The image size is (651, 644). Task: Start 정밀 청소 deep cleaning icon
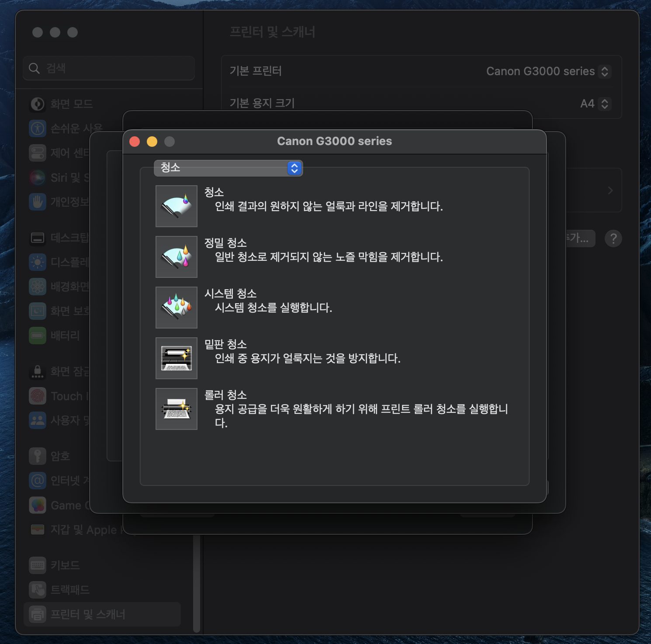[177, 257]
